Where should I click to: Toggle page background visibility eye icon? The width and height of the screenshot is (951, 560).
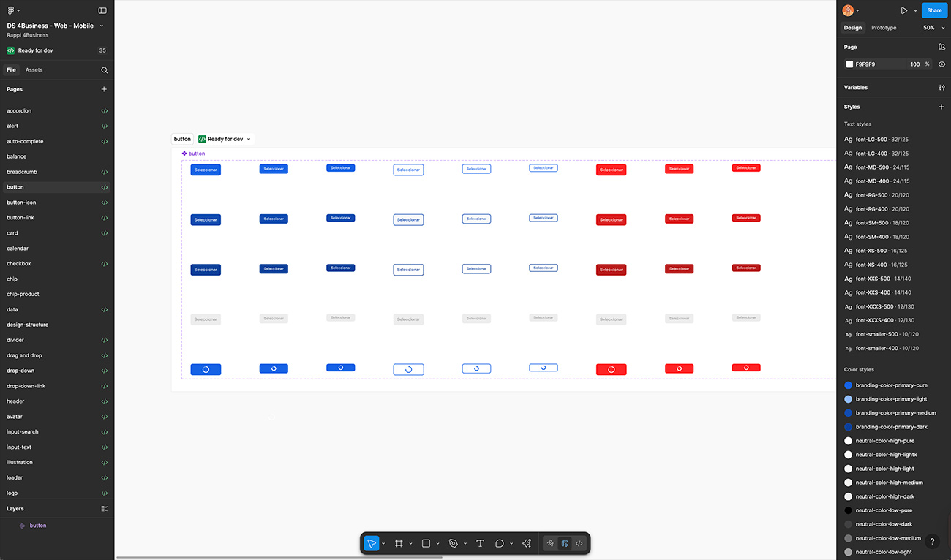click(x=941, y=64)
